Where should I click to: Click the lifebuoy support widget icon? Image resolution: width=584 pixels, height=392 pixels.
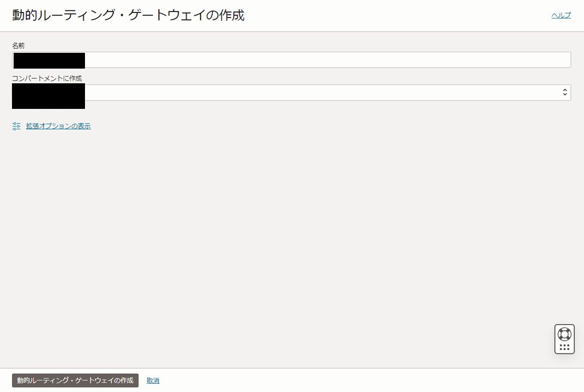point(564,334)
